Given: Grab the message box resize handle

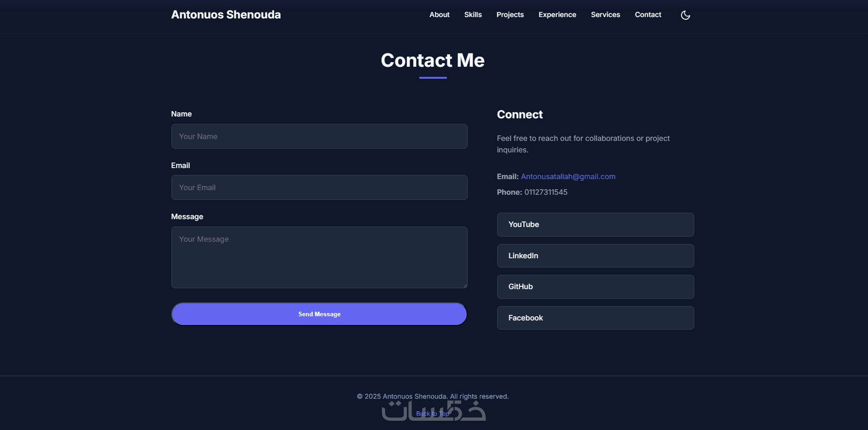Looking at the screenshot, I should [465, 285].
